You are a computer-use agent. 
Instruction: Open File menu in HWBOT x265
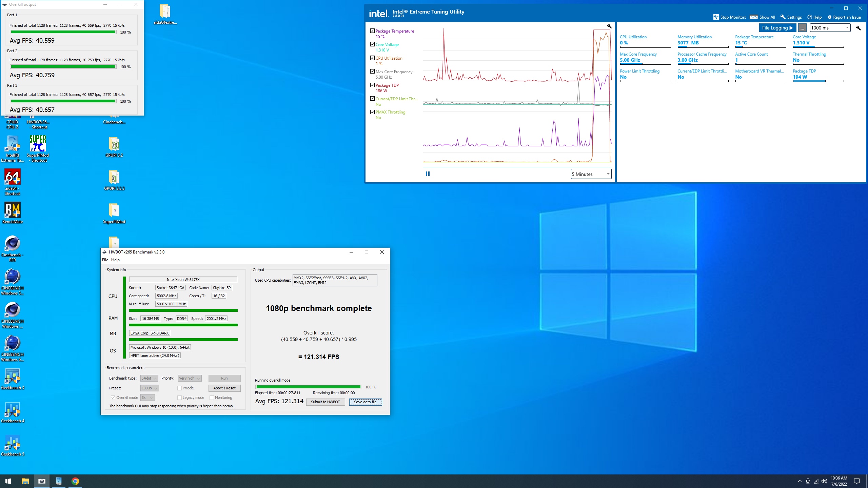pos(105,260)
